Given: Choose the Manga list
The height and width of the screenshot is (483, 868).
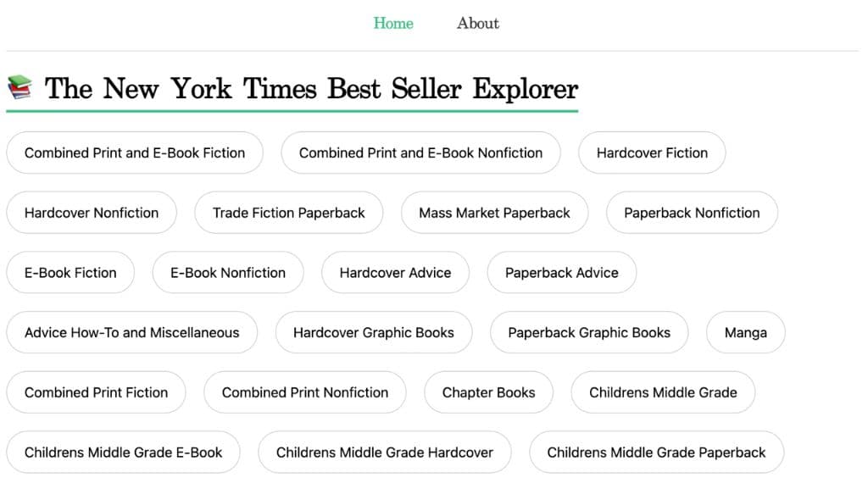Looking at the screenshot, I should coord(746,332).
